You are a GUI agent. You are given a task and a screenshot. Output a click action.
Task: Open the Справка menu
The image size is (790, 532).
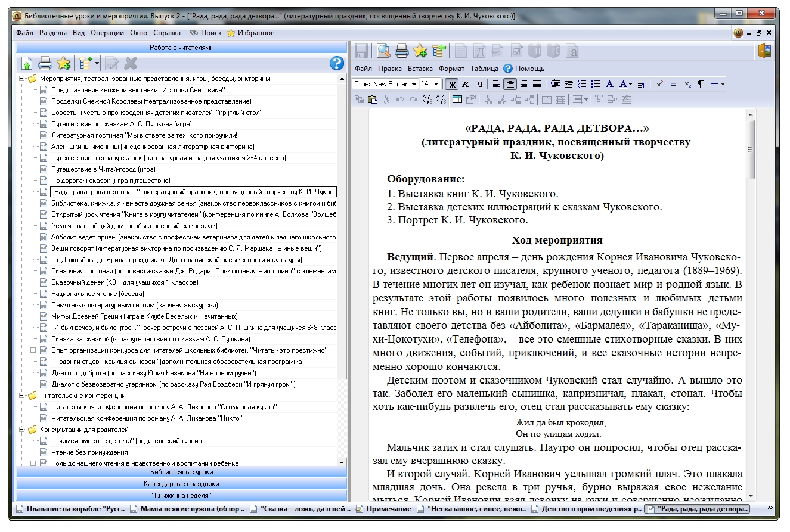click(167, 33)
